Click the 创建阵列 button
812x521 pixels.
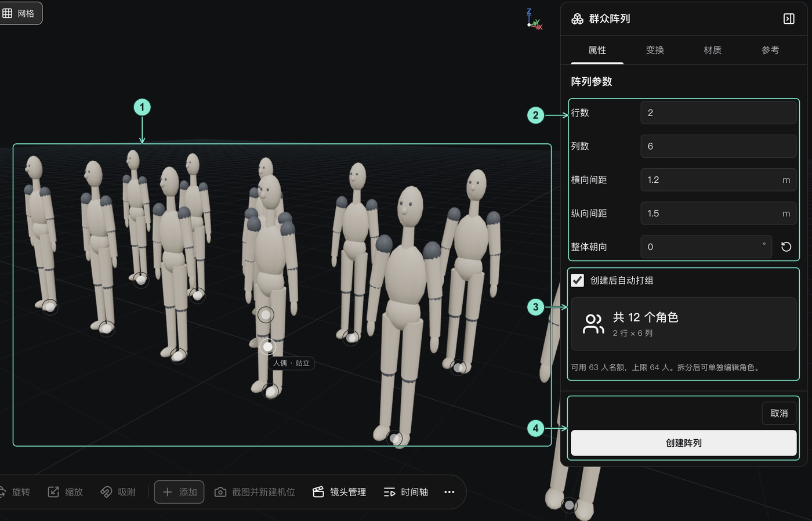pyautogui.click(x=684, y=443)
